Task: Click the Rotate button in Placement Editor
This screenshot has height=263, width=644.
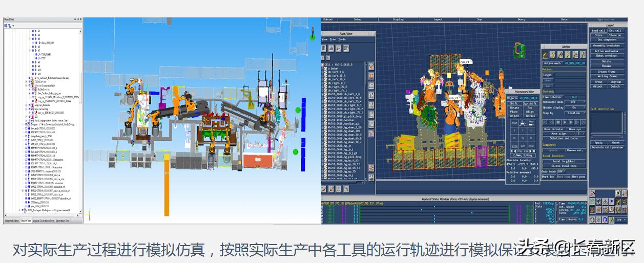Action: [515, 107]
